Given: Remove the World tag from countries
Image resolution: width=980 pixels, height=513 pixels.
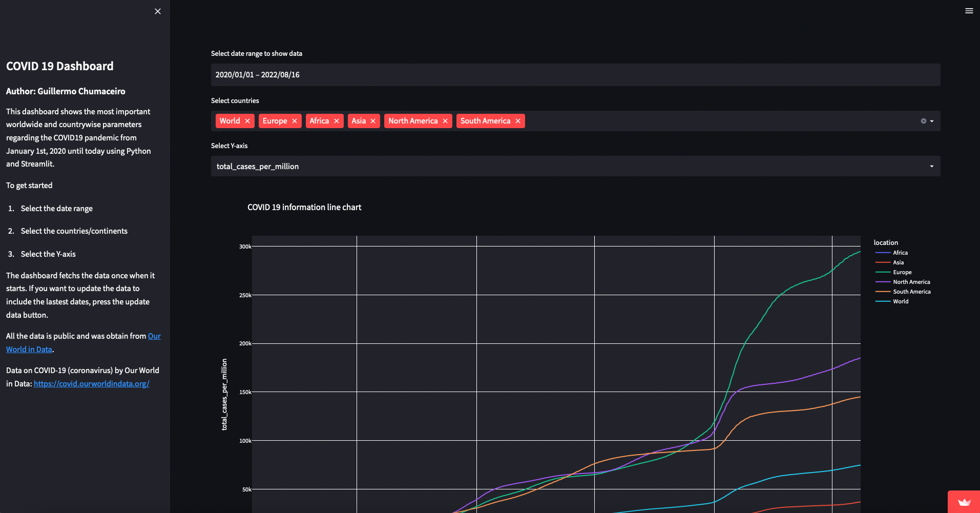Looking at the screenshot, I should pyautogui.click(x=247, y=121).
